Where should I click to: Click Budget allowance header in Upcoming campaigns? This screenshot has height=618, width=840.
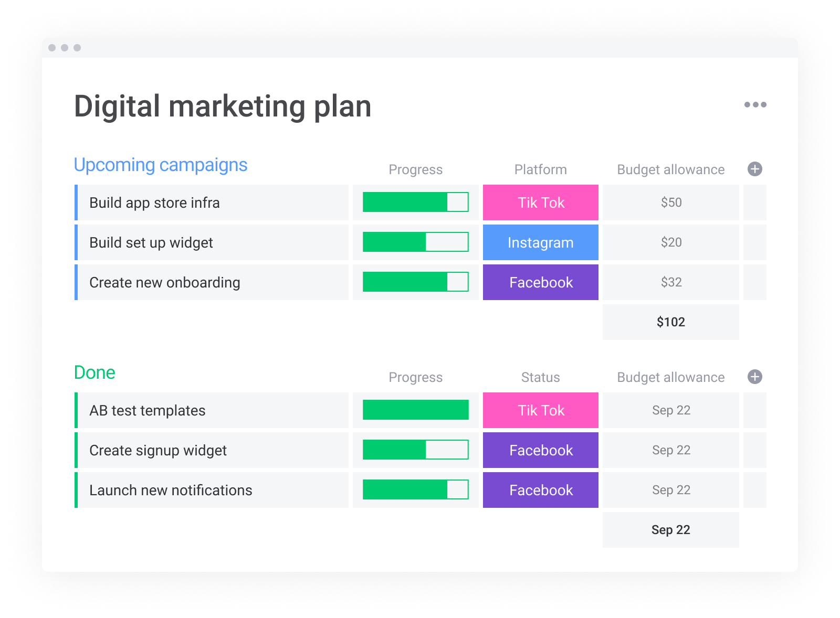[671, 169]
